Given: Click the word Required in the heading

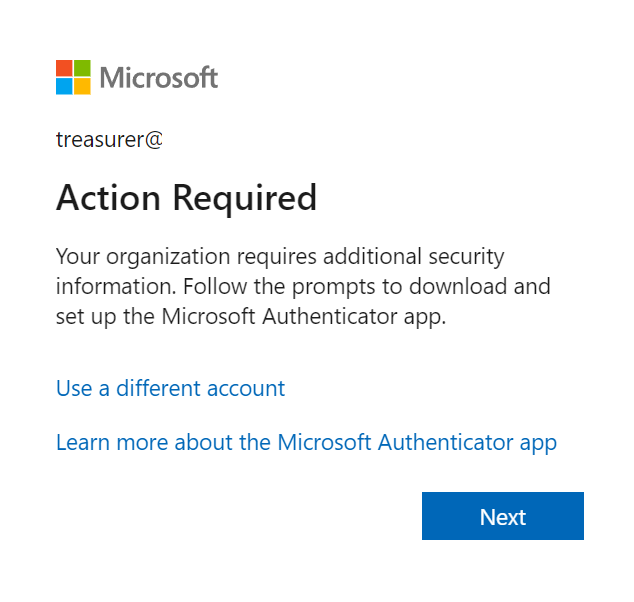Looking at the screenshot, I should point(245,198).
